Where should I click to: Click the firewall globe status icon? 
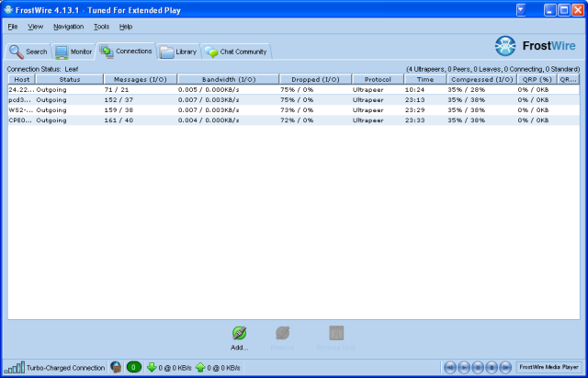tap(116, 367)
